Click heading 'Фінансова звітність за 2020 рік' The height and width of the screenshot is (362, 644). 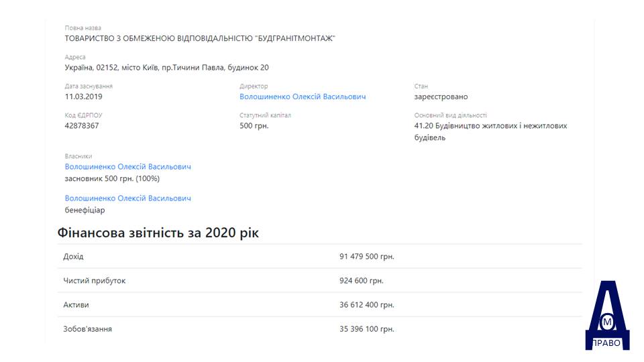coord(158,233)
